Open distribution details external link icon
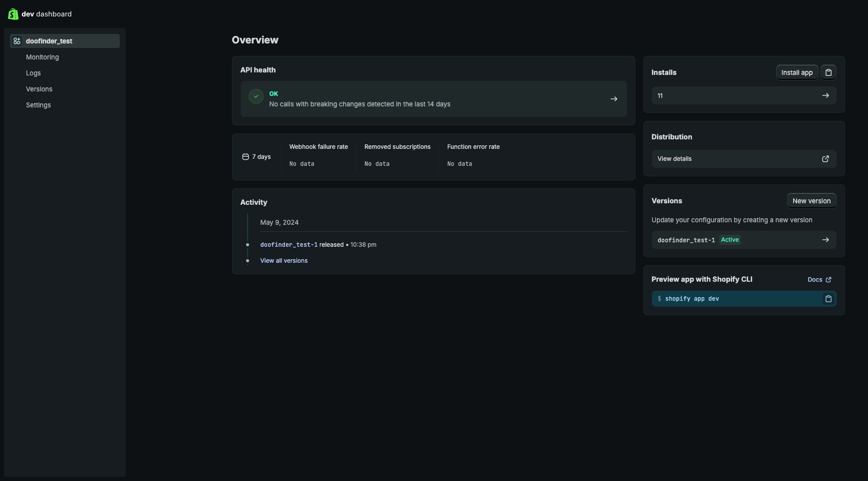 pyautogui.click(x=826, y=159)
